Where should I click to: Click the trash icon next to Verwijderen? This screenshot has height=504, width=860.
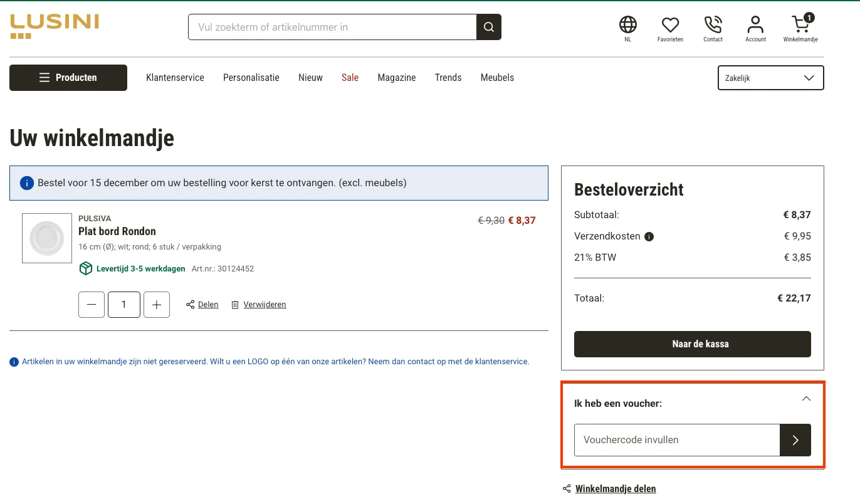click(x=235, y=304)
